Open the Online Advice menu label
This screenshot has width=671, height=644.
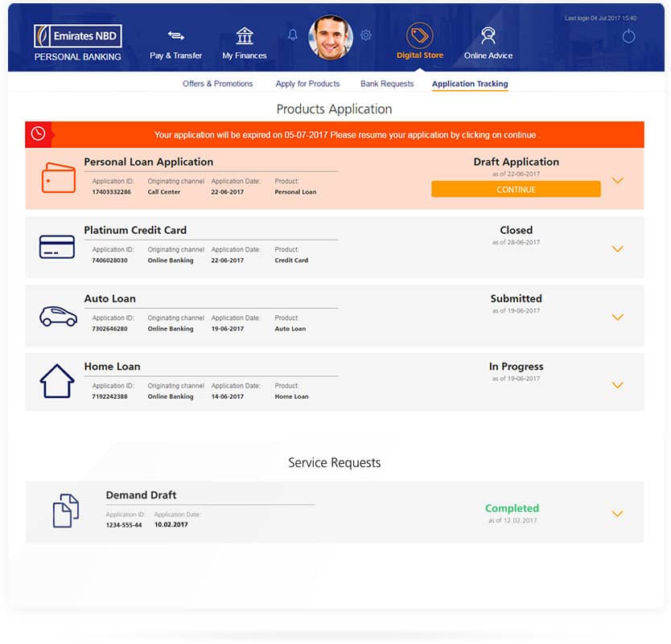[488, 55]
